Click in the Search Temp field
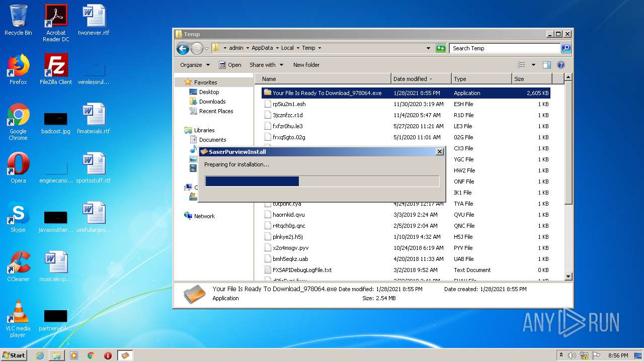644x362 pixels. (x=505, y=48)
